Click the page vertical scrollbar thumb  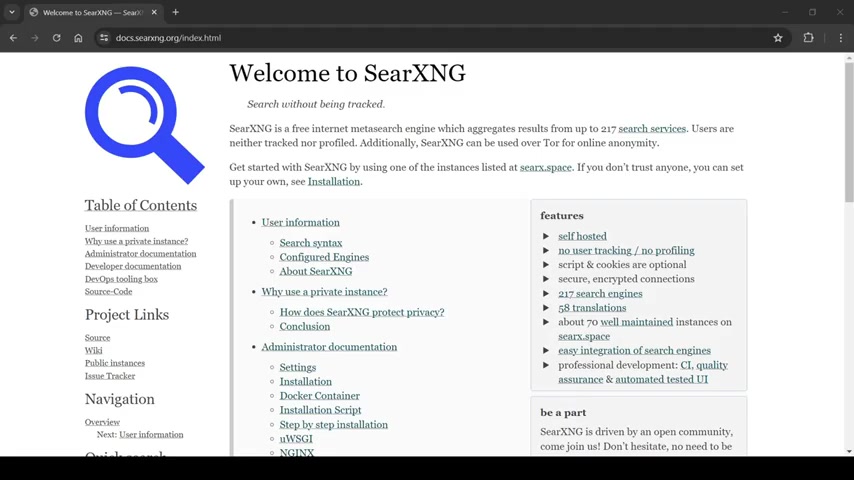tap(849, 132)
